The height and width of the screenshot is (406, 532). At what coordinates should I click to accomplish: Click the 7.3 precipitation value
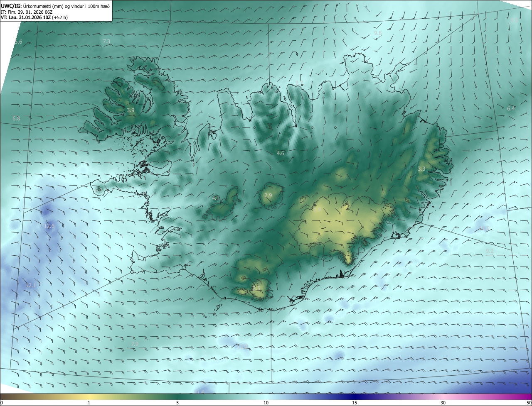coord(106,41)
